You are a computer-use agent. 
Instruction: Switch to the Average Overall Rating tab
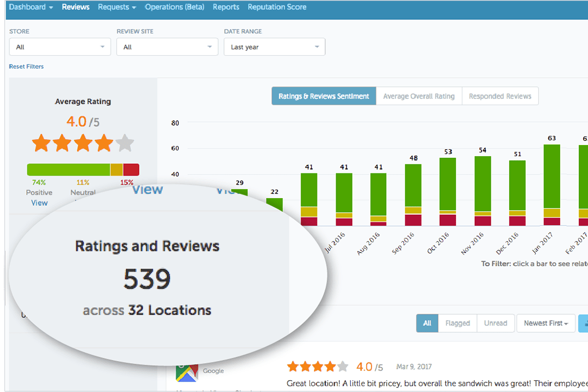click(419, 96)
